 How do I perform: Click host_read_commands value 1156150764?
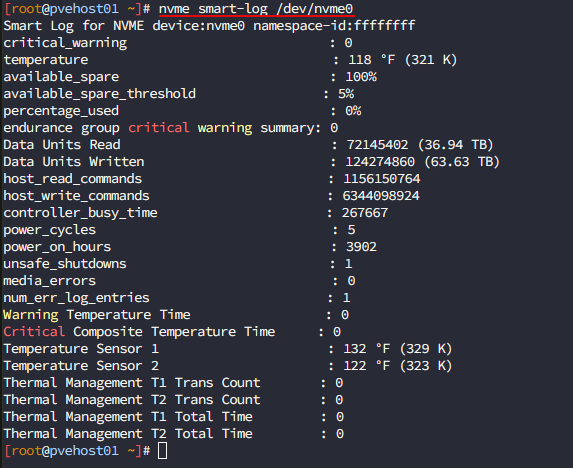(x=382, y=179)
